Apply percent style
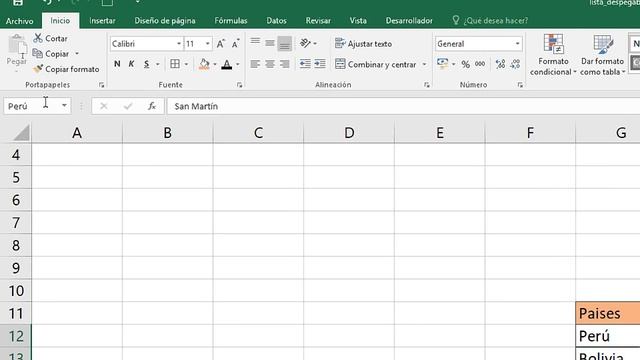The height and width of the screenshot is (360, 640). [465, 64]
